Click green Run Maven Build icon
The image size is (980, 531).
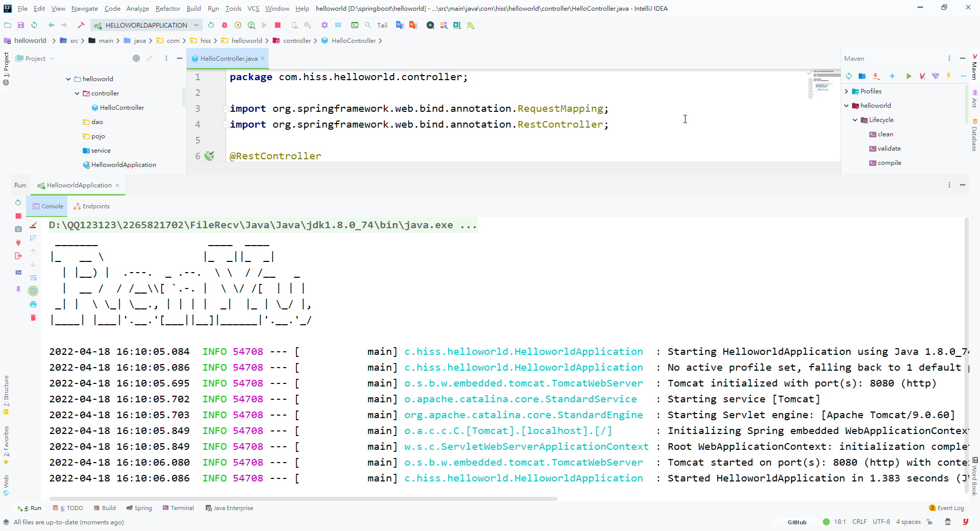[909, 76]
